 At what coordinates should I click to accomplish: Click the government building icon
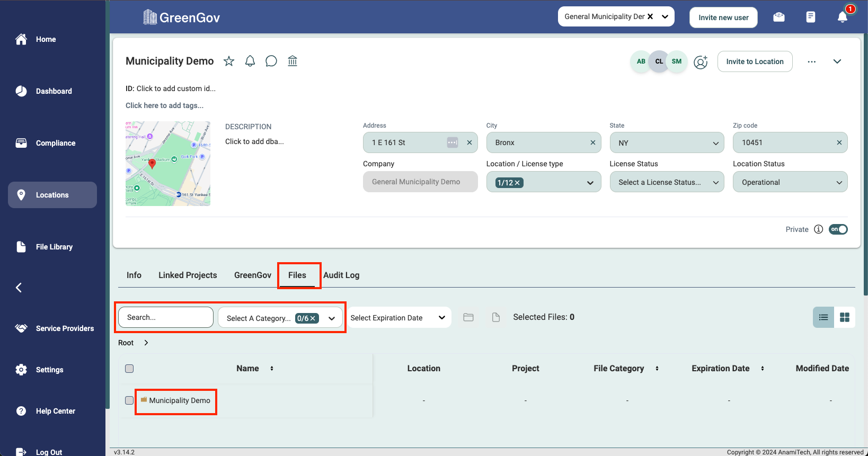(x=293, y=61)
